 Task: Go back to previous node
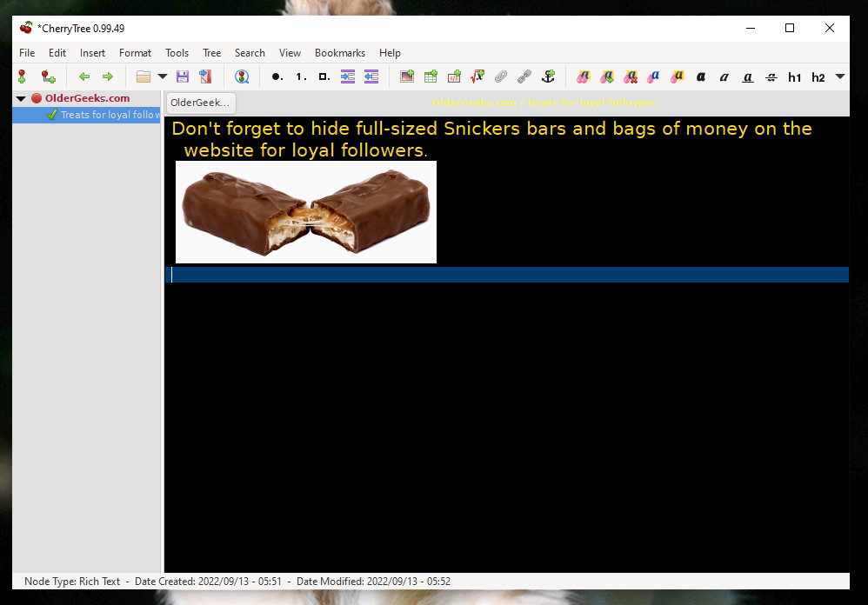(x=84, y=76)
